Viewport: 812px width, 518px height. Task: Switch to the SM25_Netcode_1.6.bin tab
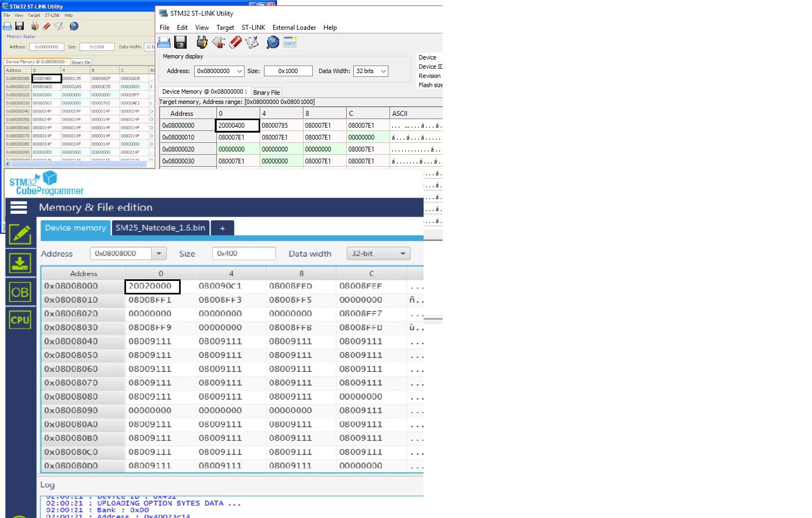[x=161, y=228]
